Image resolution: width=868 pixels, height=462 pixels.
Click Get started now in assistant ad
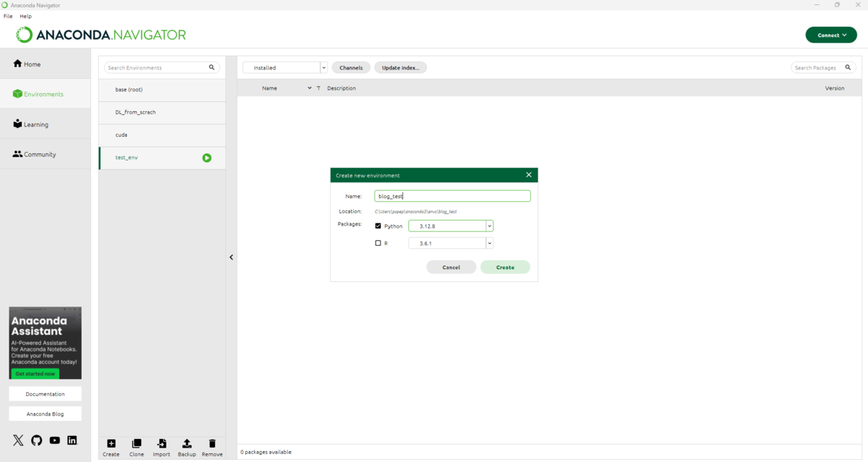35,374
